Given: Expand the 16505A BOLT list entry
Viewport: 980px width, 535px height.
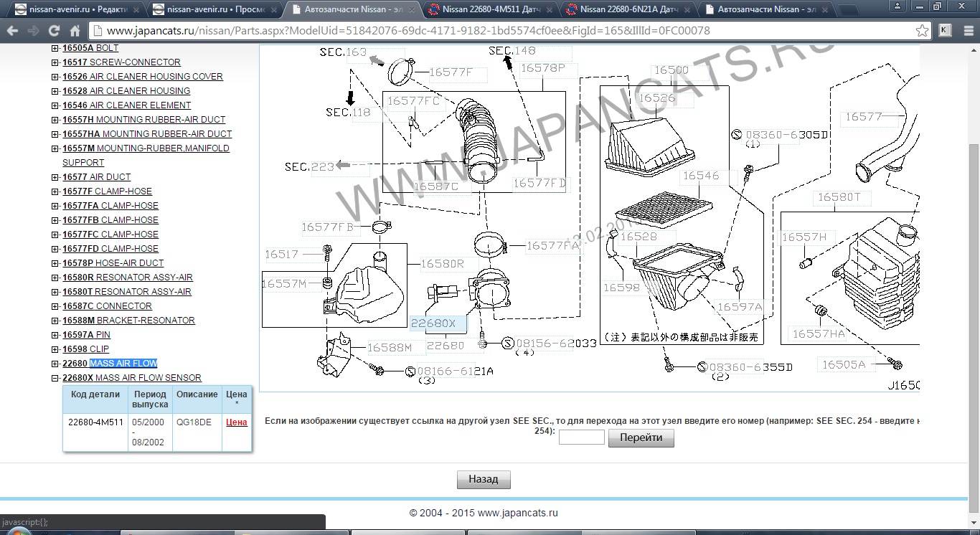Looking at the screenshot, I should click(x=55, y=48).
